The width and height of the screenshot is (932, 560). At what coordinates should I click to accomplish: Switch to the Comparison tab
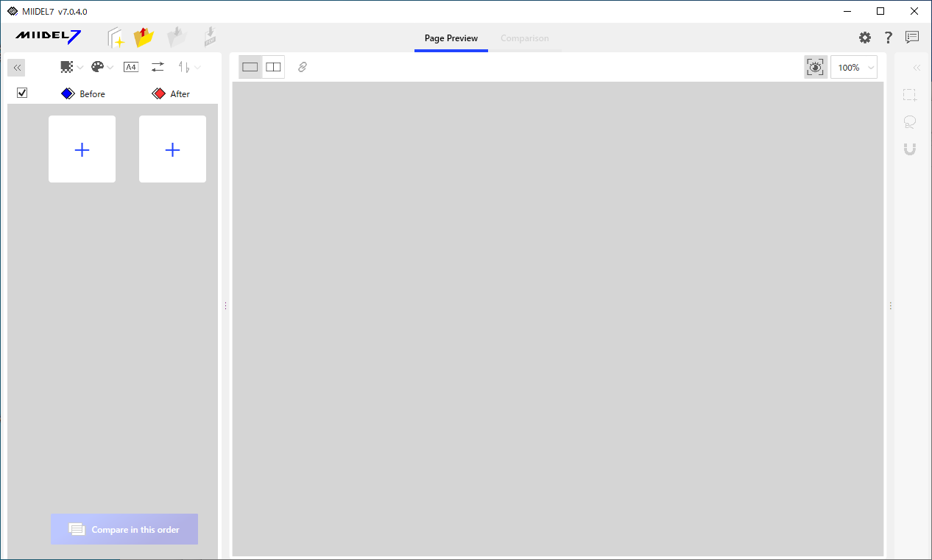525,38
